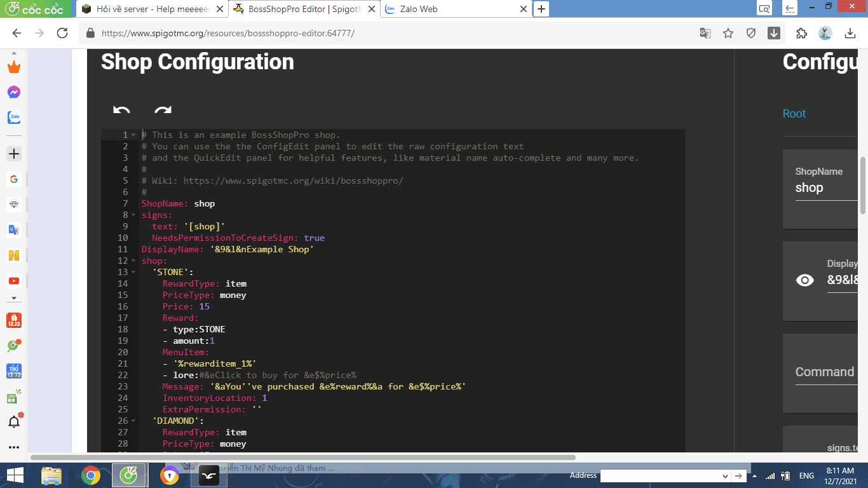Collapse the 'shop:' block at line 12
868x488 pixels.
pos(133,261)
